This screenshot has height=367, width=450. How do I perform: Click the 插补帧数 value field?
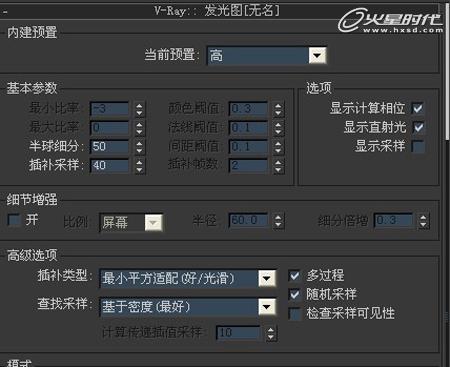tap(248, 166)
